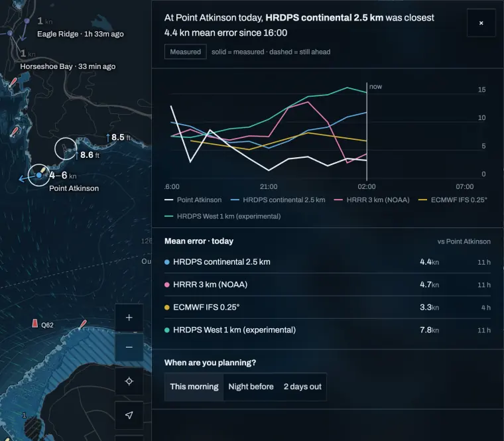Open the HRDPS continental 2.5 km row
The image size is (504, 441).
(x=327, y=262)
